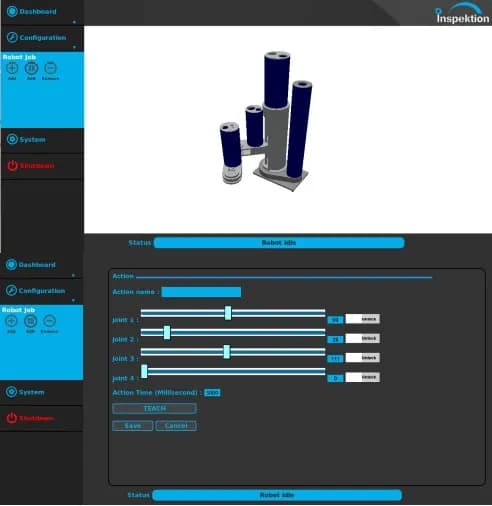The height and width of the screenshot is (506, 492).
Task: Click the Inspektion logo
Action: click(x=462, y=13)
